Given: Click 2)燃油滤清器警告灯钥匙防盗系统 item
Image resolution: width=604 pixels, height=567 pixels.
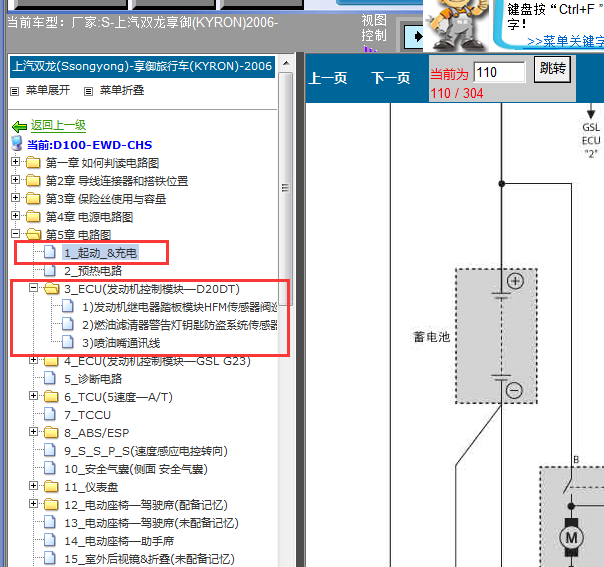Looking at the screenshot, I should [x=180, y=325].
